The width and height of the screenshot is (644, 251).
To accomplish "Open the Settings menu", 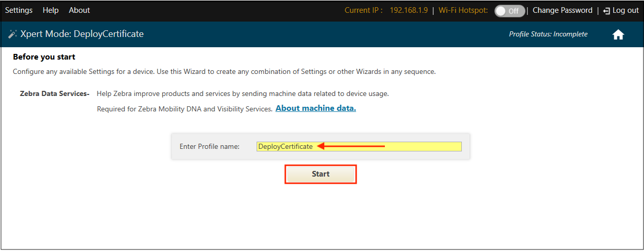I will point(18,10).
